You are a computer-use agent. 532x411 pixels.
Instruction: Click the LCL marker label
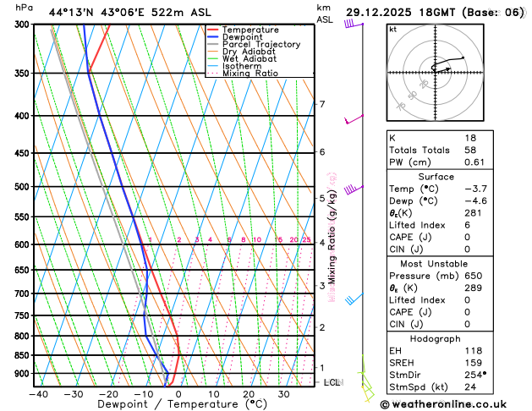click(x=332, y=382)
